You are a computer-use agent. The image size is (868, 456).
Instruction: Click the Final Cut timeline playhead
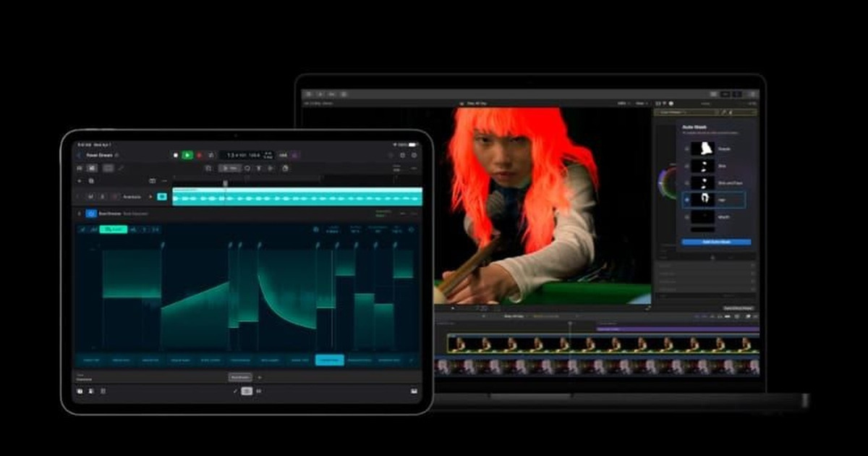tap(570, 324)
